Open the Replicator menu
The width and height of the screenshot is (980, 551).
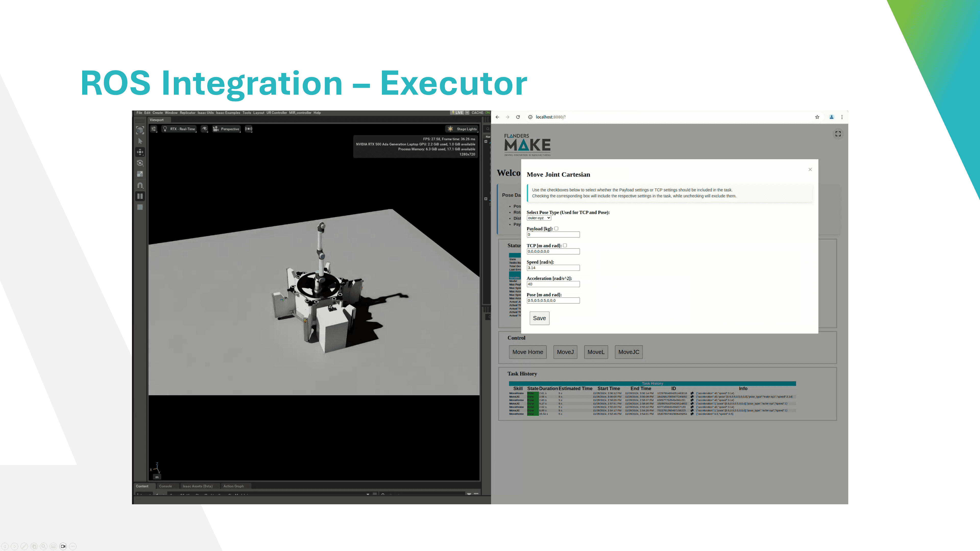tap(188, 113)
